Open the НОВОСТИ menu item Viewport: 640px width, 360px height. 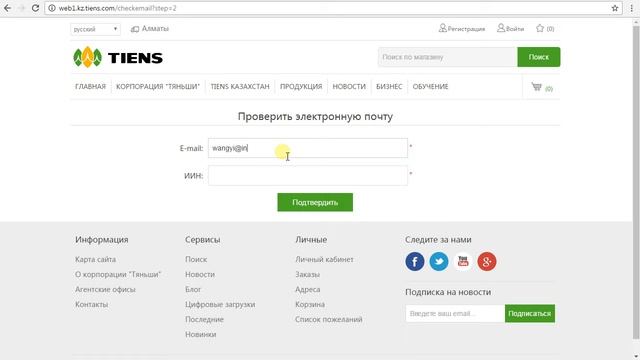click(349, 87)
